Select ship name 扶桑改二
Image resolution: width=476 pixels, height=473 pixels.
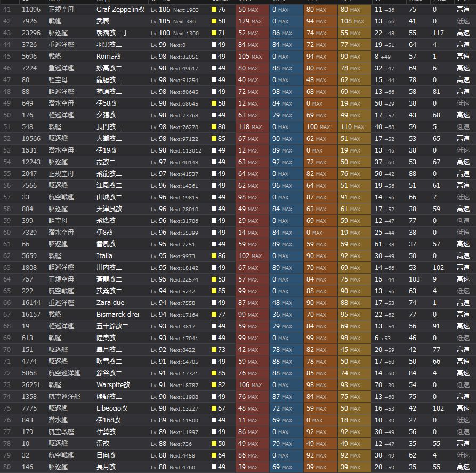109,291
